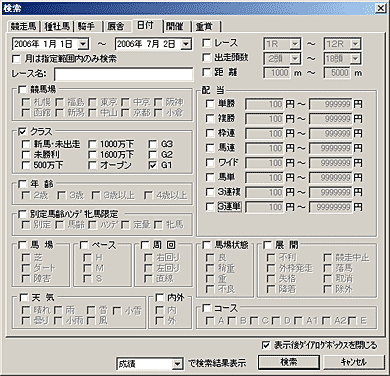The height and width of the screenshot is (376, 390).
Task: Select the 騎手 tab
Action: pos(87,26)
